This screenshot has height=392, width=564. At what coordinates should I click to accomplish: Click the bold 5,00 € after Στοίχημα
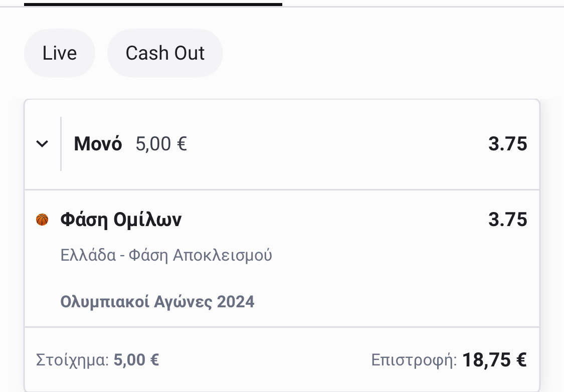pos(136,360)
